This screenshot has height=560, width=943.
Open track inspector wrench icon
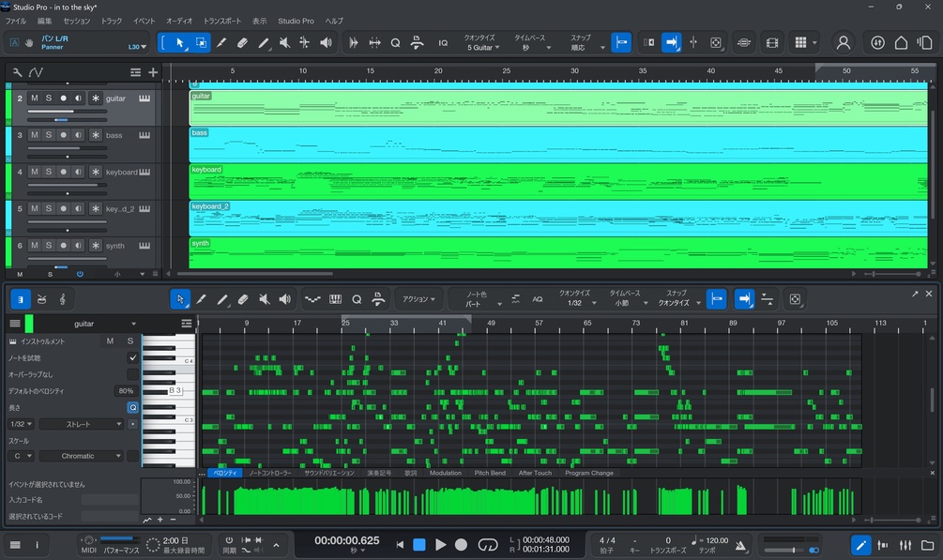(17, 72)
